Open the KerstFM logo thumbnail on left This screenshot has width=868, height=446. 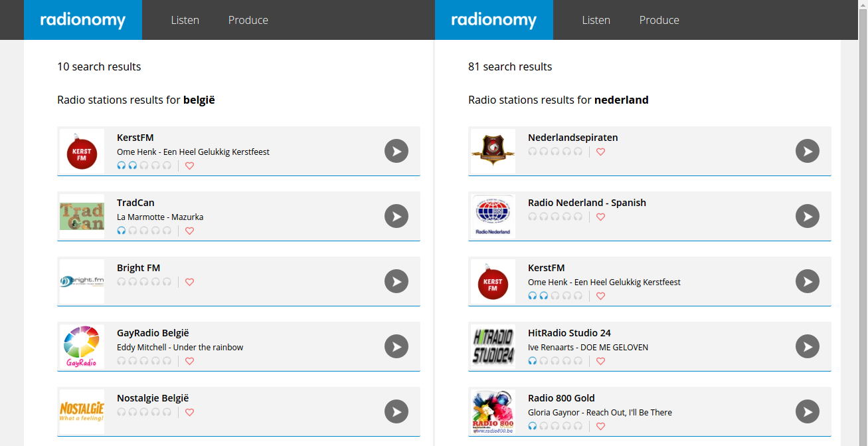(82, 152)
